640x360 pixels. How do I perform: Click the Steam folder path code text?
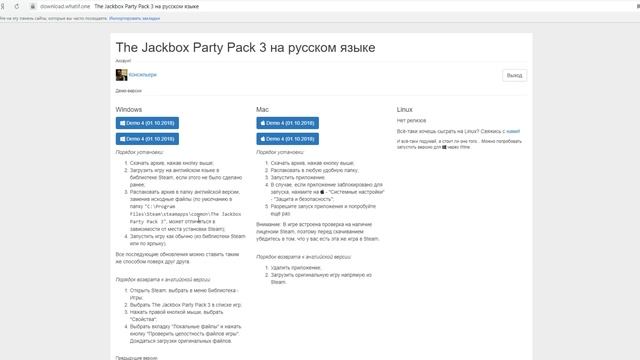pos(186,214)
